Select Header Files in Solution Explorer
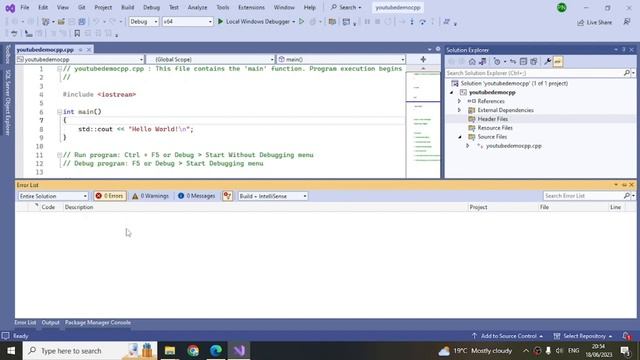The width and height of the screenshot is (640, 360). (x=492, y=119)
